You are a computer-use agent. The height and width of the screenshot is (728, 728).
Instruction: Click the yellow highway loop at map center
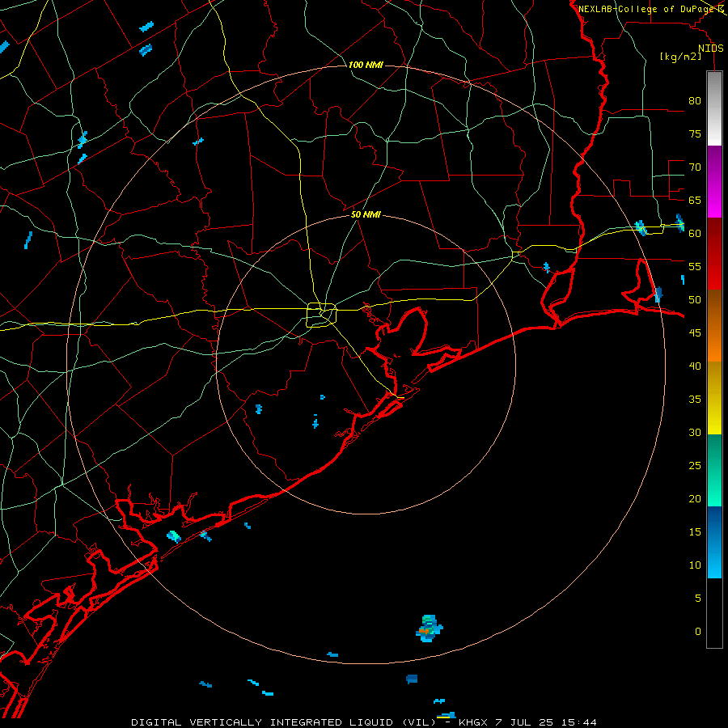click(x=321, y=315)
